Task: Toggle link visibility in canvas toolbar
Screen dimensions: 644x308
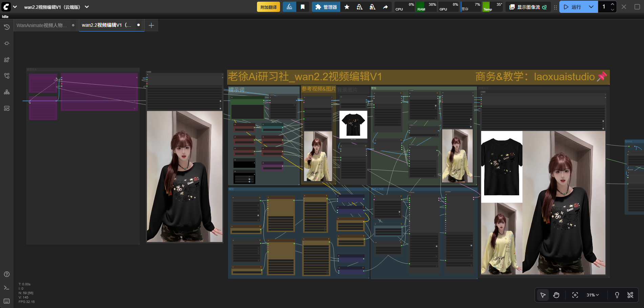Action: pos(630,295)
